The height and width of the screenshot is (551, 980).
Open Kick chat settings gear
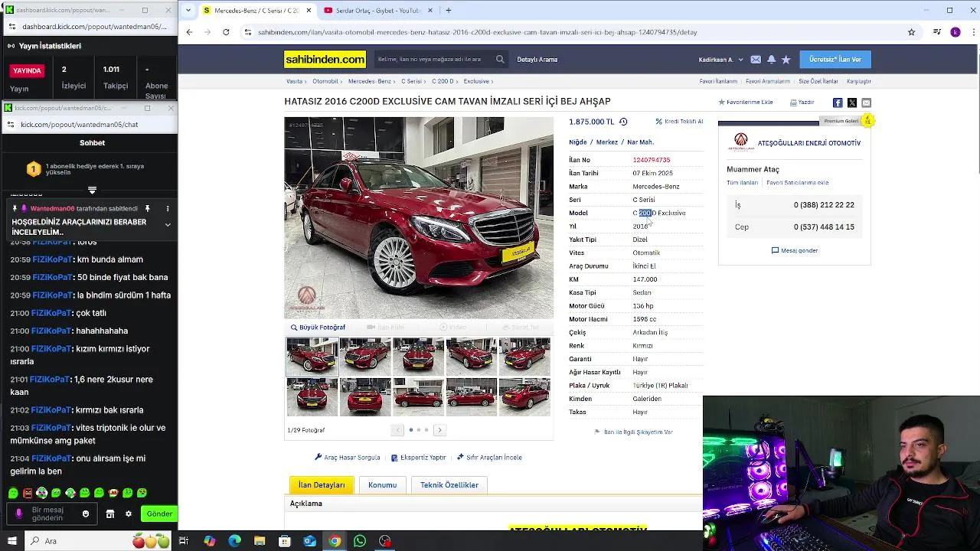pos(129,514)
